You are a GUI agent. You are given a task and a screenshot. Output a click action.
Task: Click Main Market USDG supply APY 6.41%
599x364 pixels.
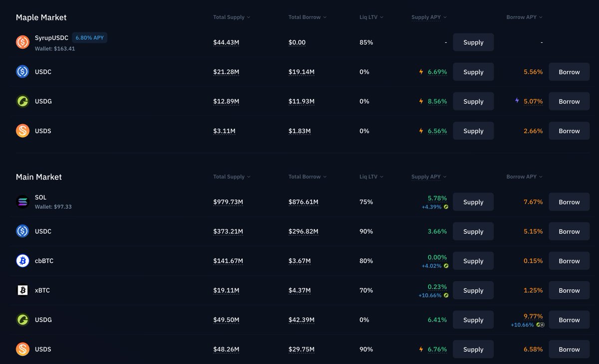[437, 320]
